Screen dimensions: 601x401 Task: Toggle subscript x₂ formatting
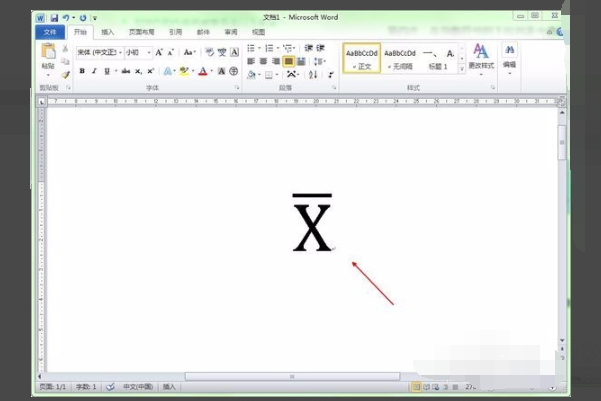pos(138,71)
